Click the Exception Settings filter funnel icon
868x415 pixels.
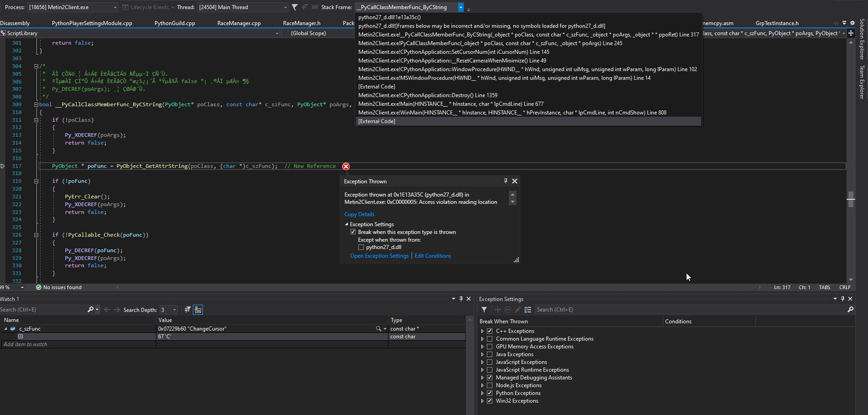[x=484, y=310]
